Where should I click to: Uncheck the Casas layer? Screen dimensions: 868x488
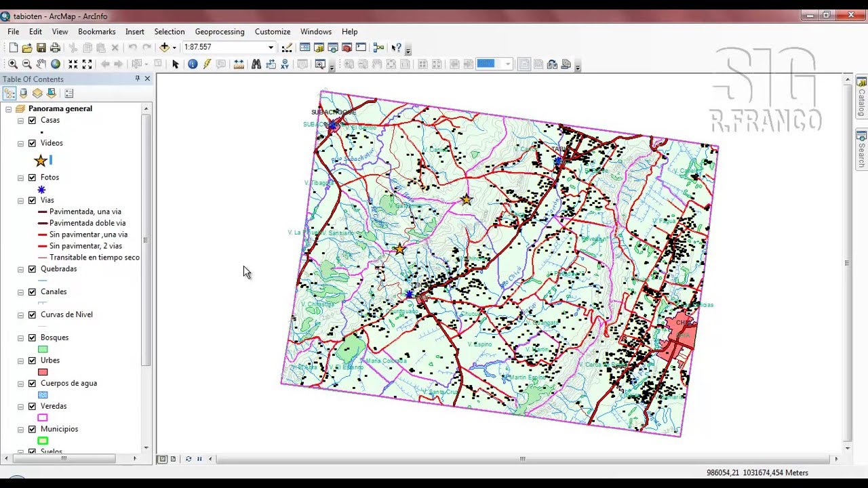tap(32, 120)
